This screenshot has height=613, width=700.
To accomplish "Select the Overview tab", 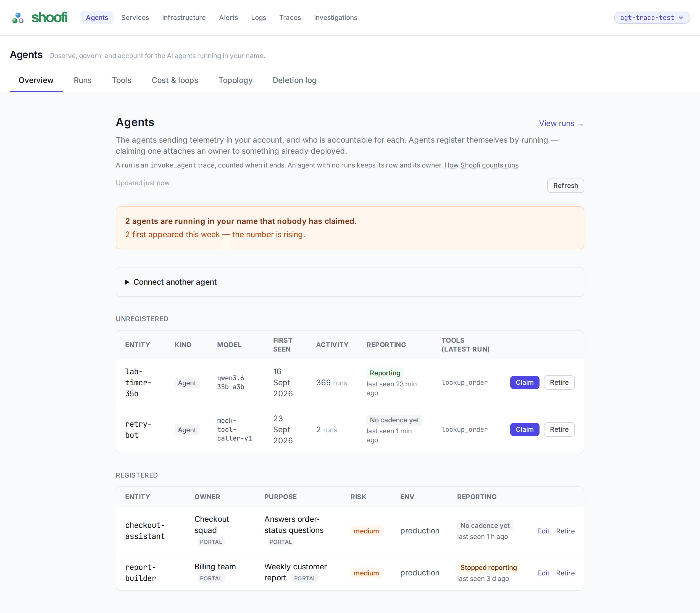I will [36, 80].
